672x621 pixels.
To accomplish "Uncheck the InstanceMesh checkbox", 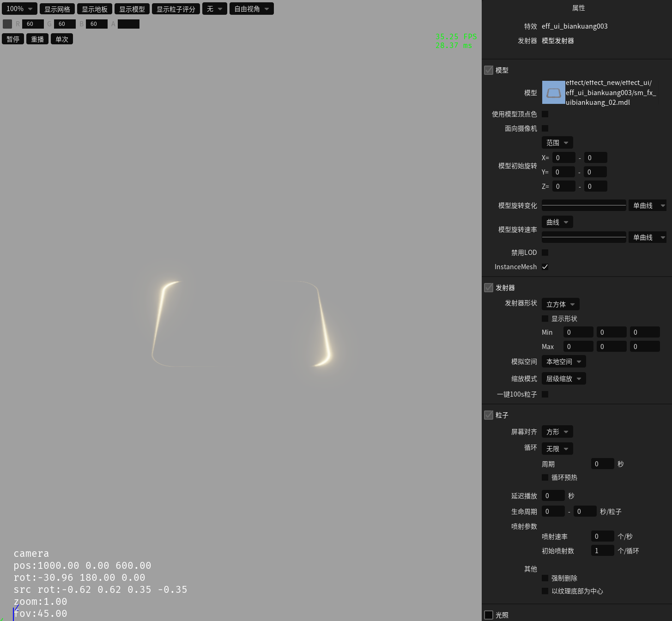I will [545, 267].
